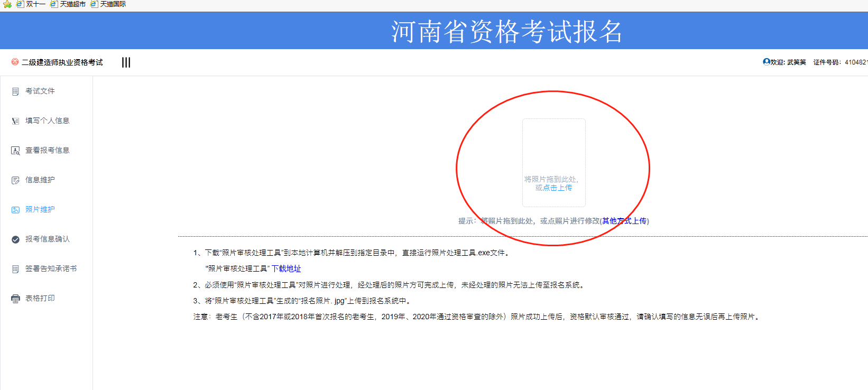Viewport: 868px width, 390px height.
Task: Click the 点击上传 link in upload box
Action: click(x=557, y=188)
